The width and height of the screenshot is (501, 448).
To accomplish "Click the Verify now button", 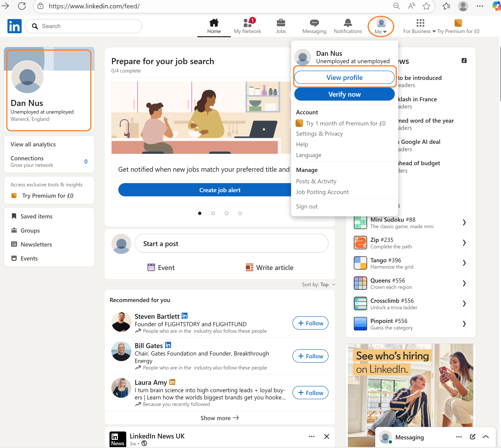I will click(344, 94).
